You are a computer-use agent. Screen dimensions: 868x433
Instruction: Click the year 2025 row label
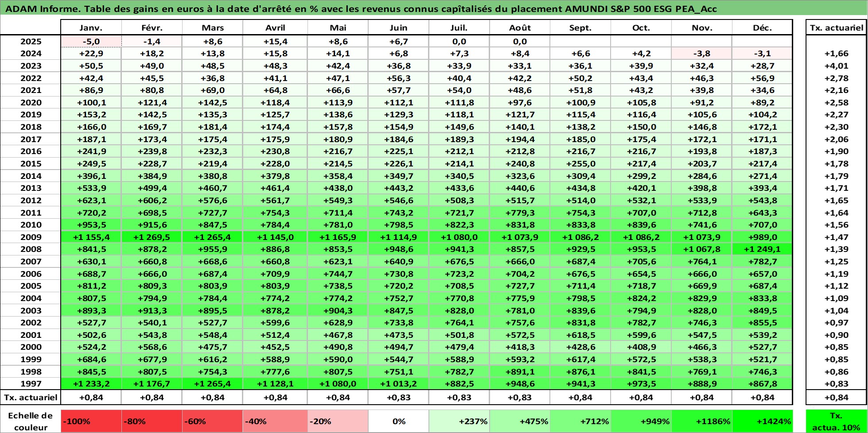click(x=31, y=42)
